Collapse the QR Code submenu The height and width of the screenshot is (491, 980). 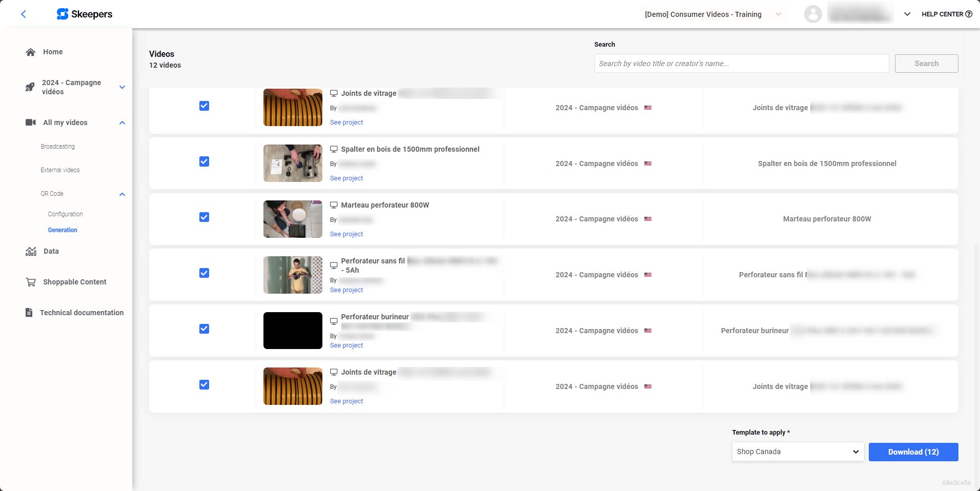coord(122,194)
